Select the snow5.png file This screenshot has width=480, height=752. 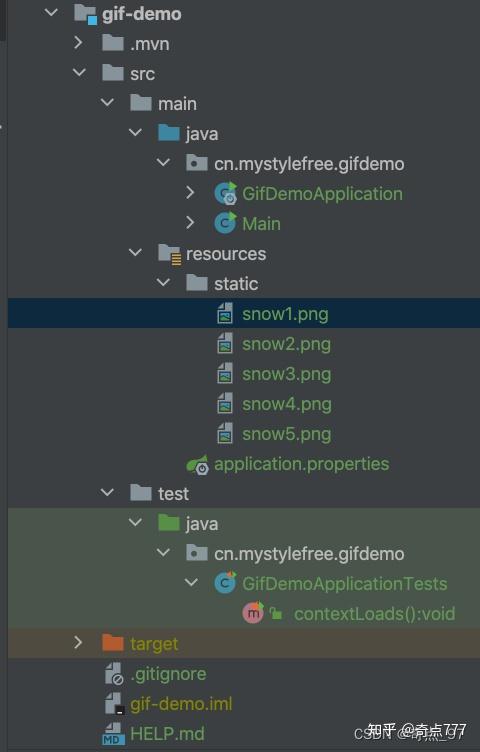(x=286, y=435)
